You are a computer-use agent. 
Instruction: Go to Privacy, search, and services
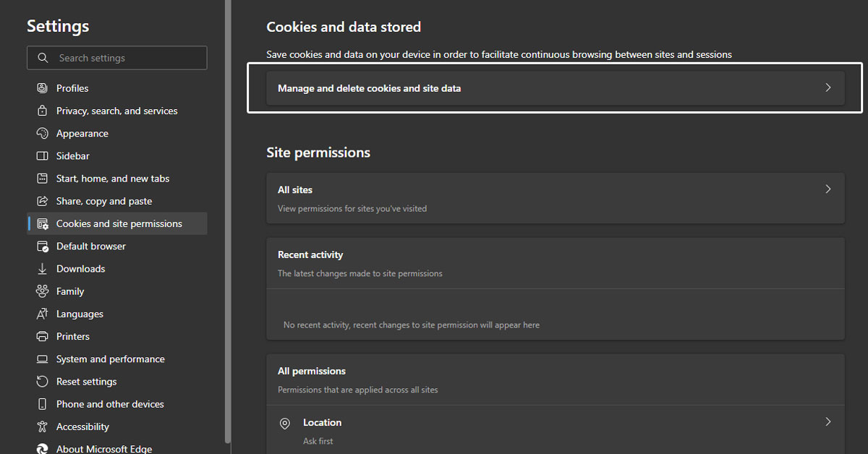[117, 111]
